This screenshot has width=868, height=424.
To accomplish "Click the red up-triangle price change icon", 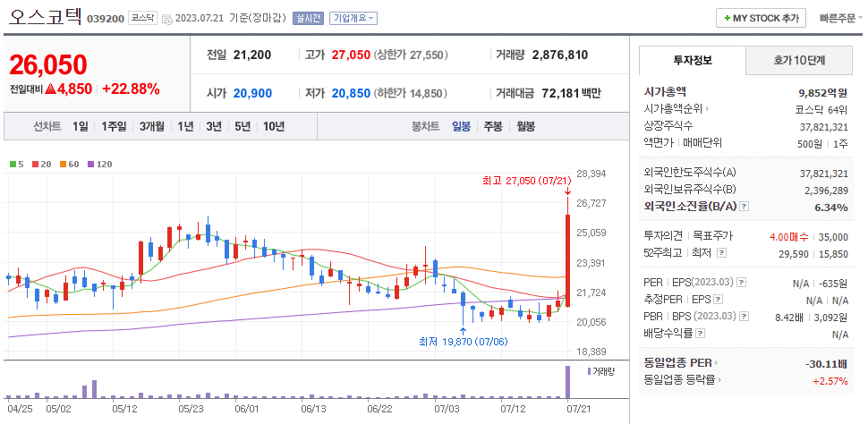I will coord(51,89).
